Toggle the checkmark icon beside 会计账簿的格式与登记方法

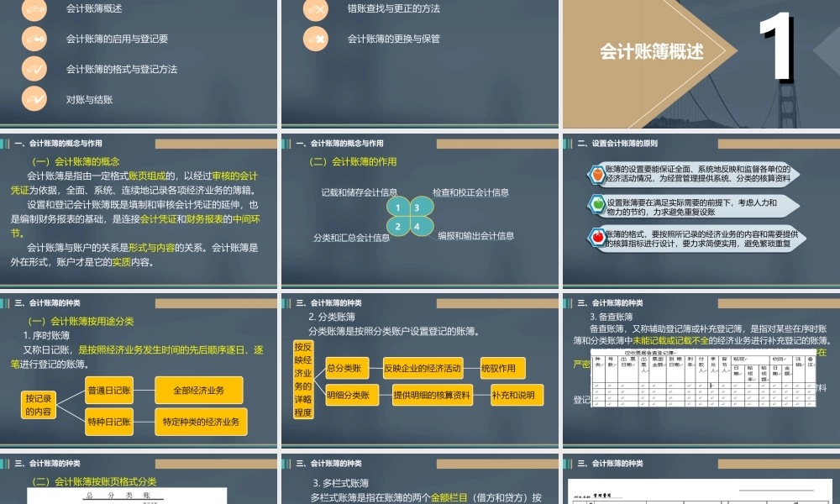tap(34, 68)
